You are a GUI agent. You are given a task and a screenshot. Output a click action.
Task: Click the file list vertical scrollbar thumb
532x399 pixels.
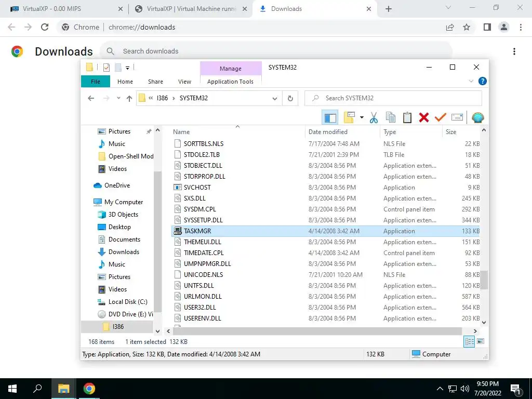click(x=484, y=280)
